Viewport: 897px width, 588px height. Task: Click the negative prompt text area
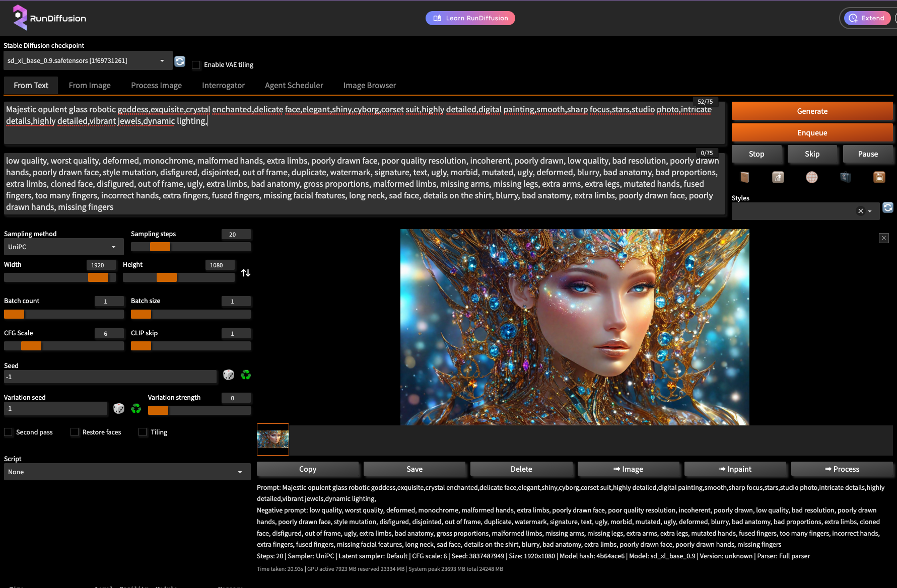click(364, 184)
